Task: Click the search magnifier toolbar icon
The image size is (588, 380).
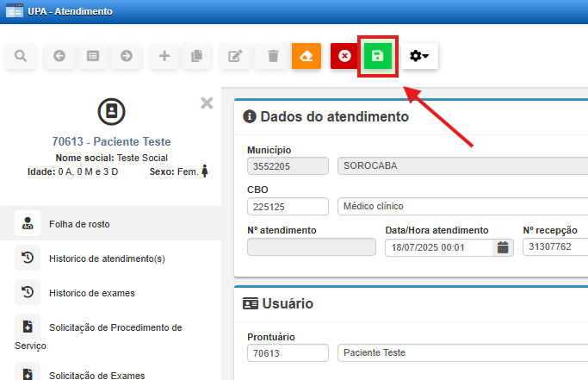Action: click(x=20, y=56)
